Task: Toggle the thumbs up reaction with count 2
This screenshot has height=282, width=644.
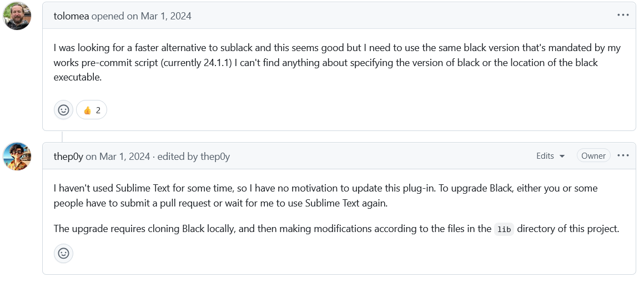Action: pyautogui.click(x=92, y=110)
